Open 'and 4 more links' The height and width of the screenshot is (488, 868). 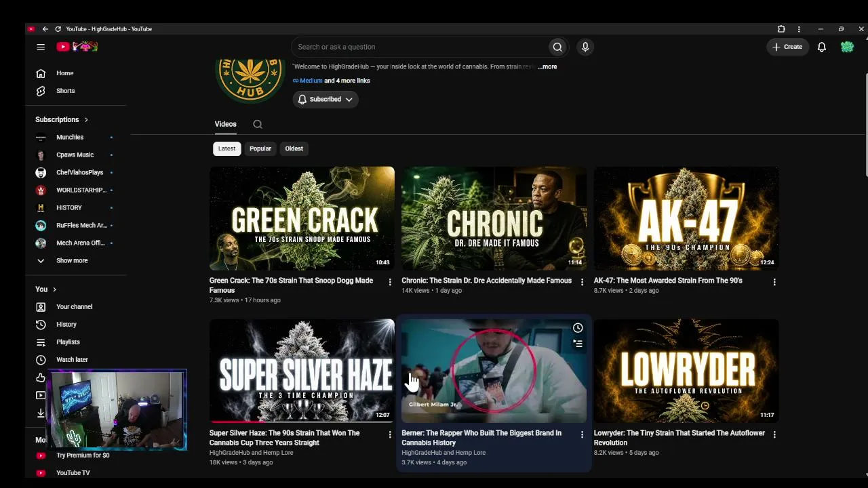point(347,81)
